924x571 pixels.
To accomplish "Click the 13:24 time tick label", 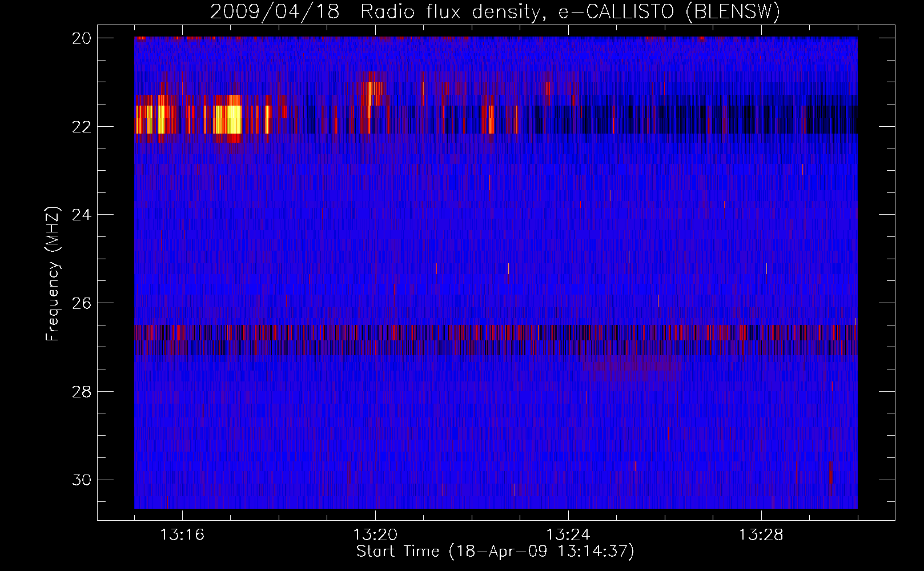I will pos(568,535).
